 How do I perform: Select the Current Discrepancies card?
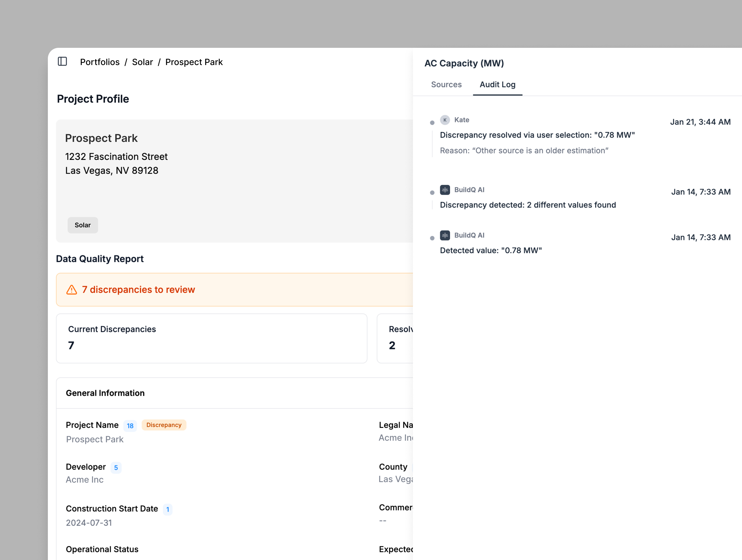pos(211,338)
